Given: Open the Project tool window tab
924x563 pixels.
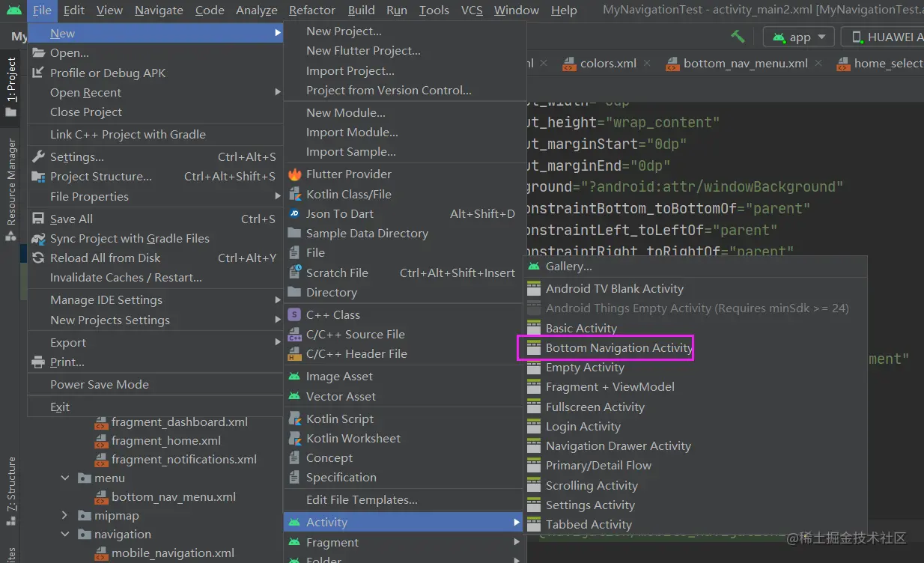Looking at the screenshot, I should pyautogui.click(x=10, y=87).
